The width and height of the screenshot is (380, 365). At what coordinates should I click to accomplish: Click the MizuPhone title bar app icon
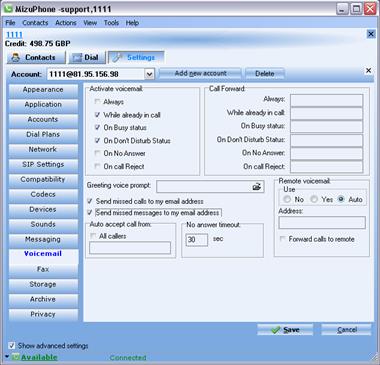tap(8, 8)
